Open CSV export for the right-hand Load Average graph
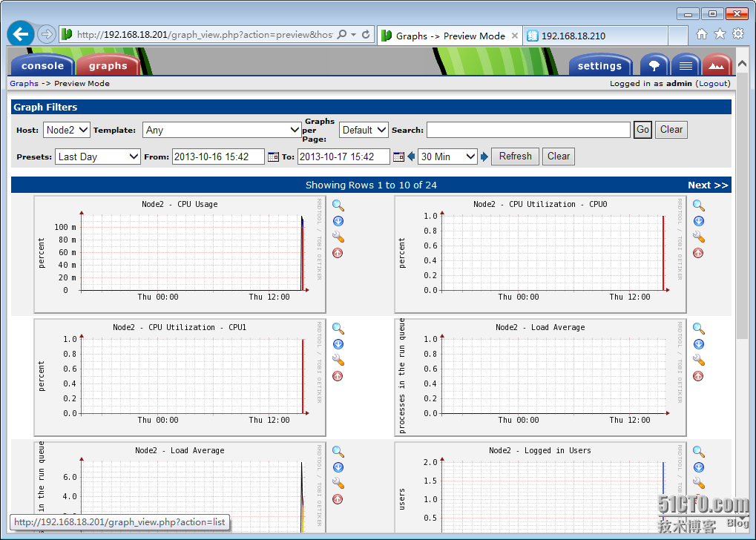 tap(699, 344)
